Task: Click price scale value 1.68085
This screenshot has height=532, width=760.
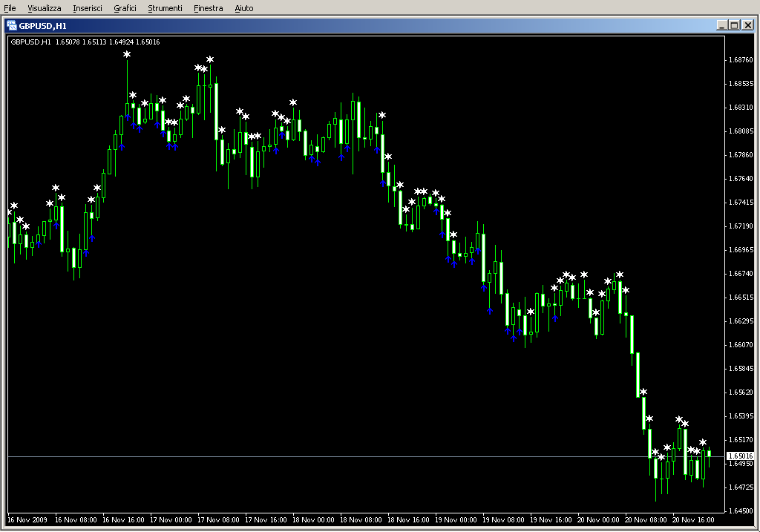Action: pyautogui.click(x=741, y=131)
